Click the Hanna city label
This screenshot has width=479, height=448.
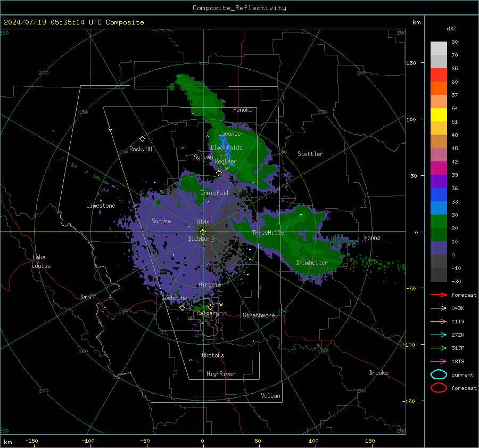click(x=372, y=238)
